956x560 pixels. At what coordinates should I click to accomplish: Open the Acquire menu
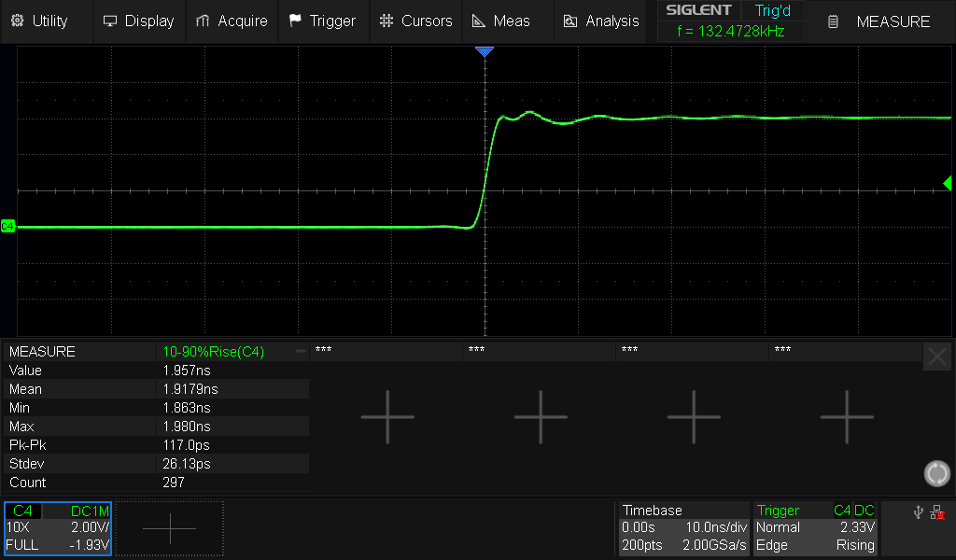(231, 21)
